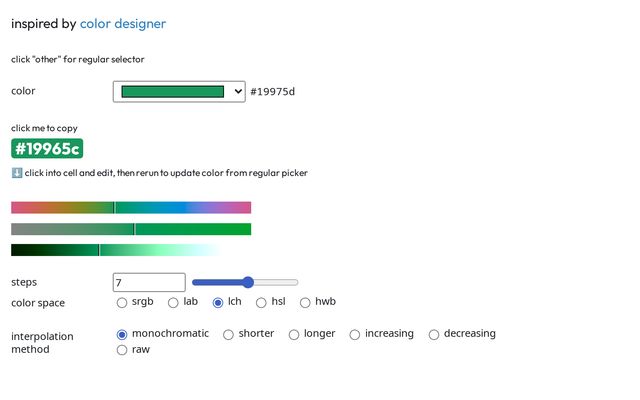Image resolution: width=640 pixels, height=400 pixels.
Task: Select the lch color space
Action: click(218, 302)
